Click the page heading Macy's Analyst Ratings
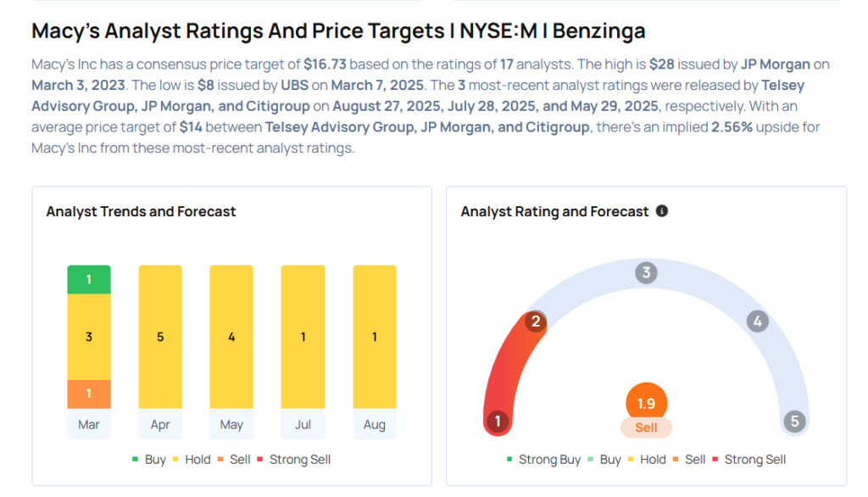 point(338,31)
